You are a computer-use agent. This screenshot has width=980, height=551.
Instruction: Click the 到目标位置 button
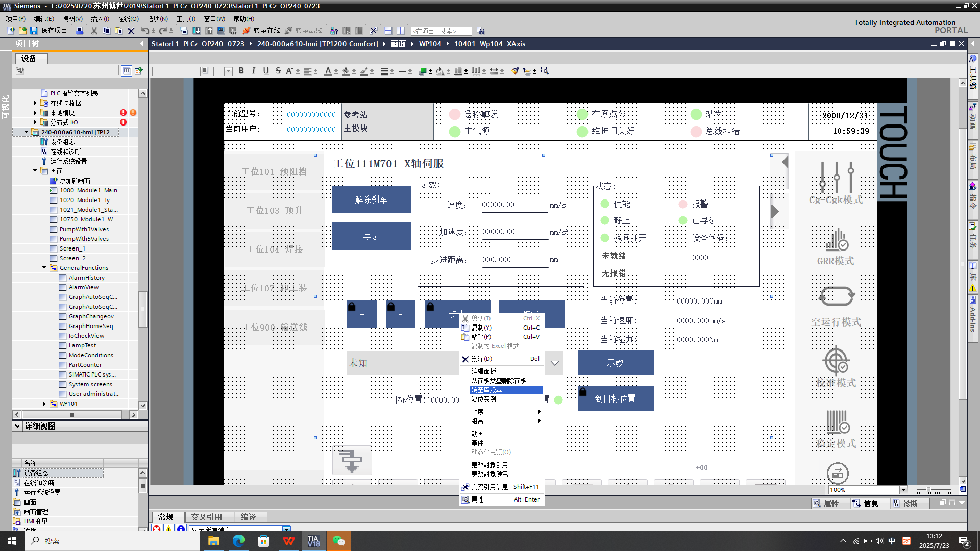(x=616, y=398)
